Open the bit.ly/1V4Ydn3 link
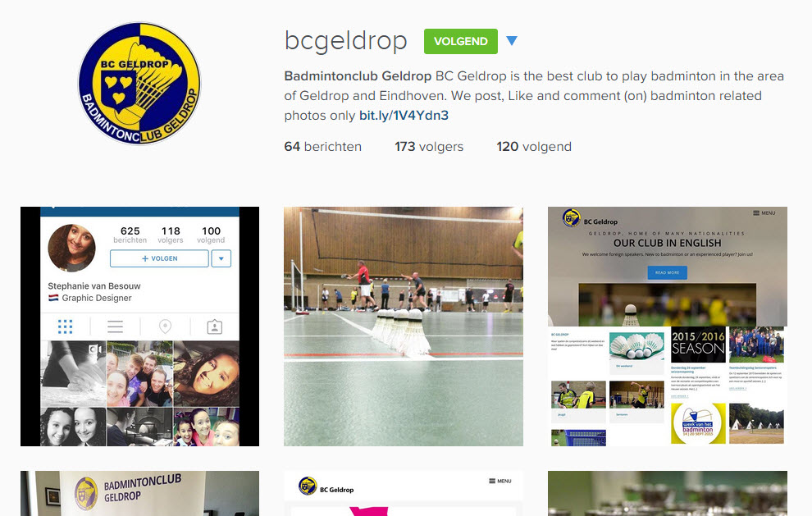 [404, 115]
